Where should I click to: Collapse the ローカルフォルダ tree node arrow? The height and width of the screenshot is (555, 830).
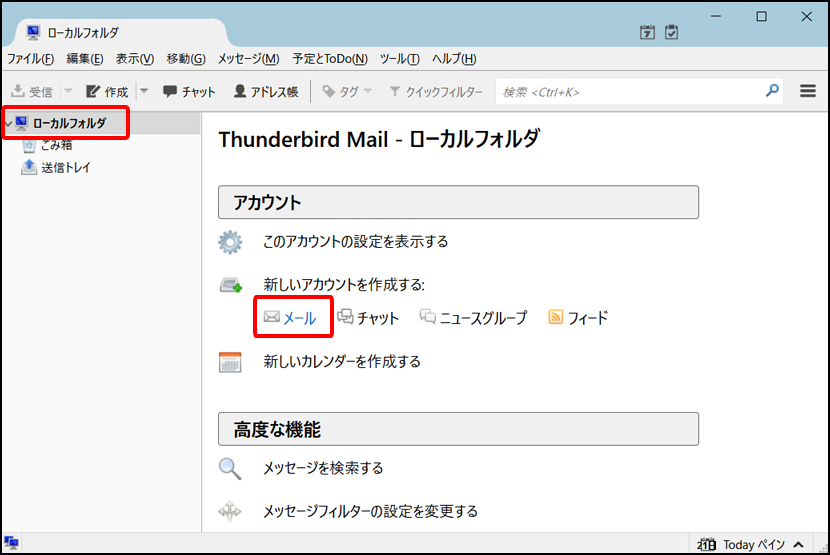pyautogui.click(x=8, y=123)
